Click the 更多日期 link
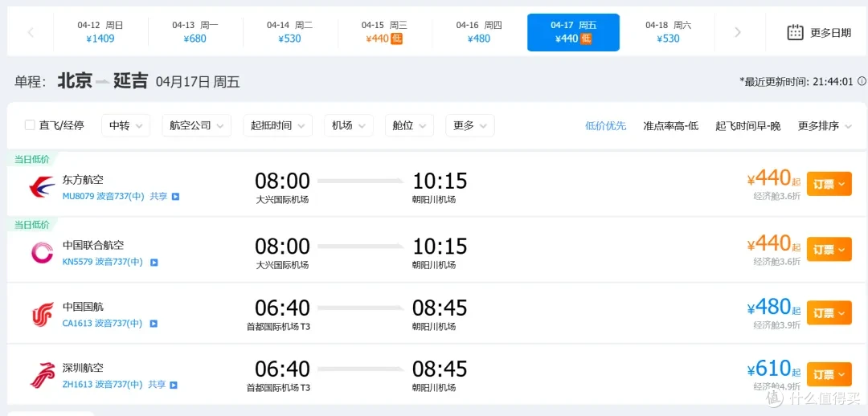Image resolution: width=868 pixels, height=416 pixels. pyautogui.click(x=830, y=33)
